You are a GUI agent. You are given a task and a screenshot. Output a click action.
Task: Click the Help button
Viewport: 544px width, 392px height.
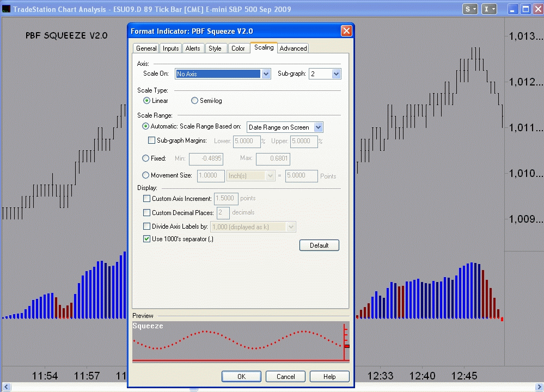(329, 376)
